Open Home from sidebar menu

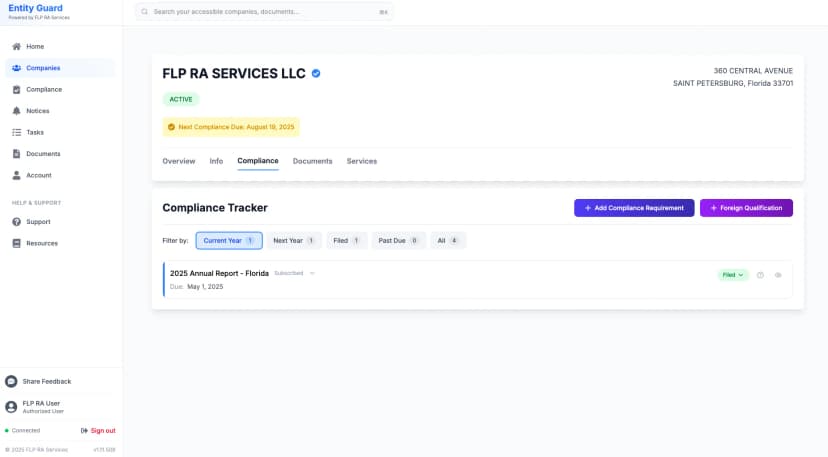point(60,46)
